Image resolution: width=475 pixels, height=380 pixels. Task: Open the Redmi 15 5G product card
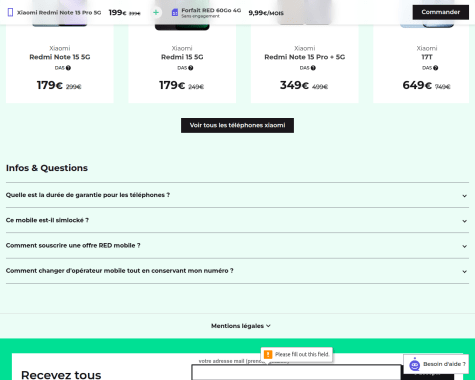182,63
